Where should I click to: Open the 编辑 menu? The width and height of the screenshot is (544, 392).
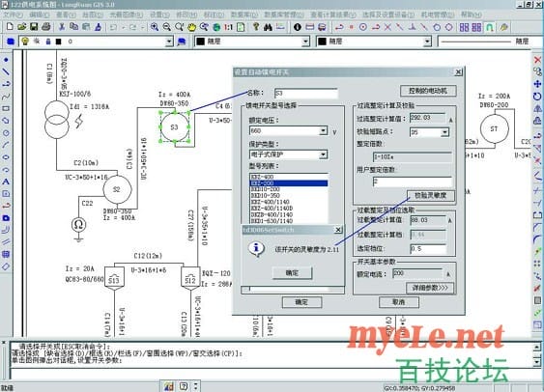40,14
